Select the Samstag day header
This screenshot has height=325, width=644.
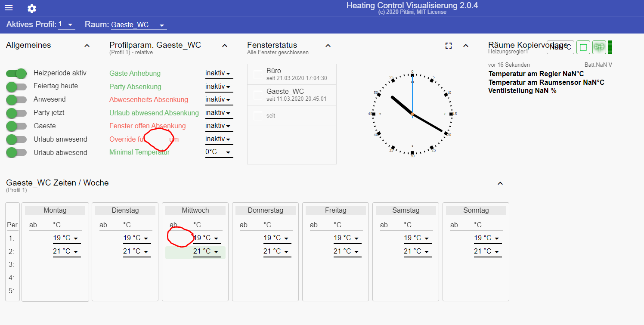click(x=406, y=210)
